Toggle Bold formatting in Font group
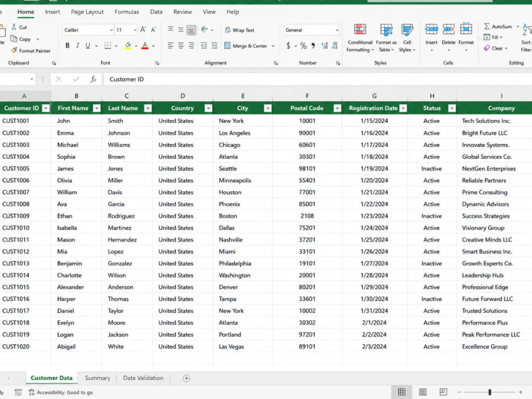 tap(67, 45)
